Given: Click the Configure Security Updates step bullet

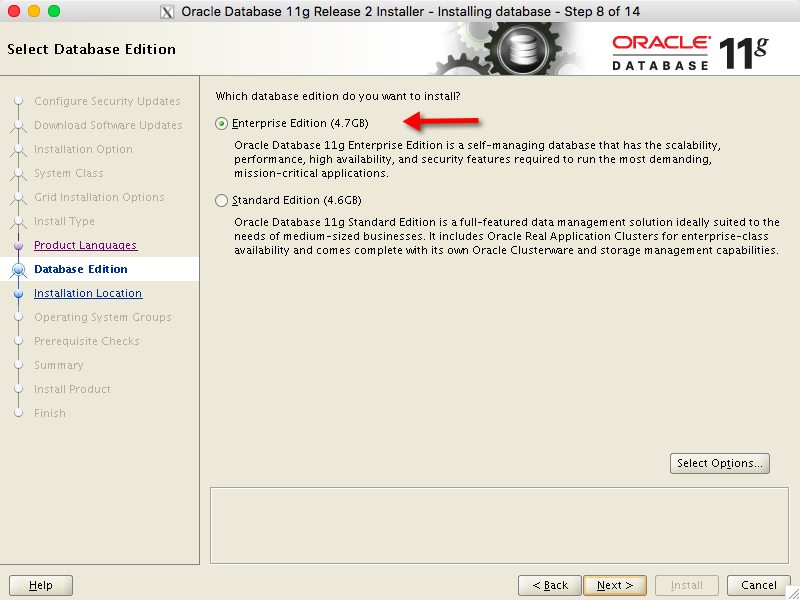Looking at the screenshot, I should (x=18, y=101).
